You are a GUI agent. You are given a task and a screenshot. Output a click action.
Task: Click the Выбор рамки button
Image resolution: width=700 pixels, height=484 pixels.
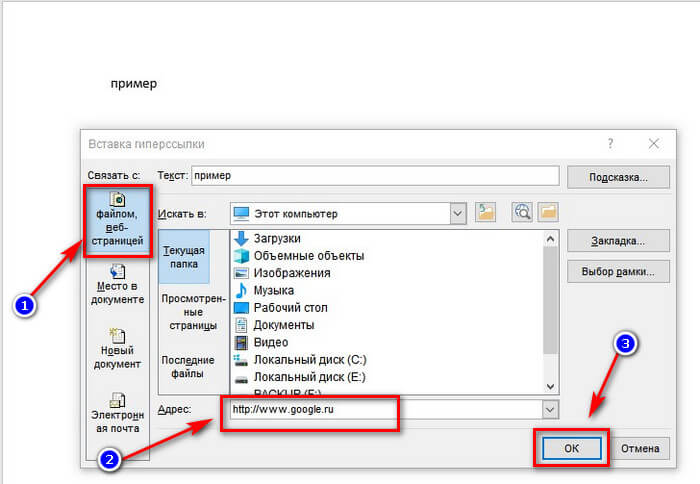[618, 271]
